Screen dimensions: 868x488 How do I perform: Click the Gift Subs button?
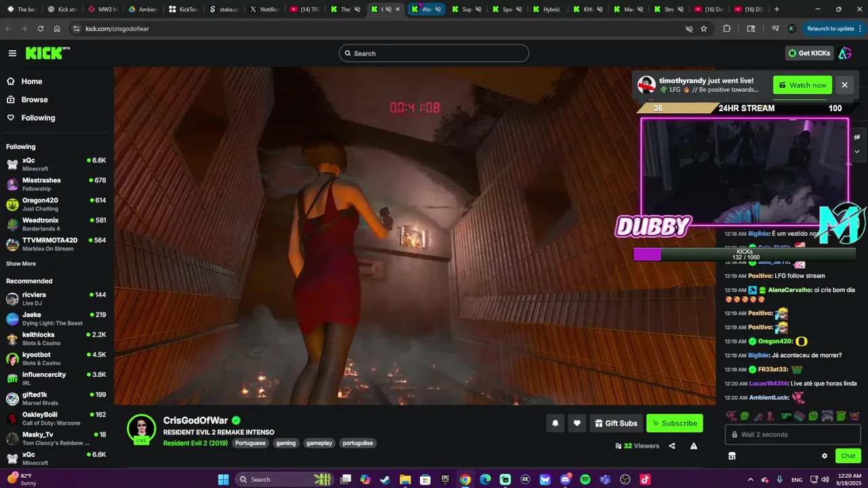click(616, 423)
